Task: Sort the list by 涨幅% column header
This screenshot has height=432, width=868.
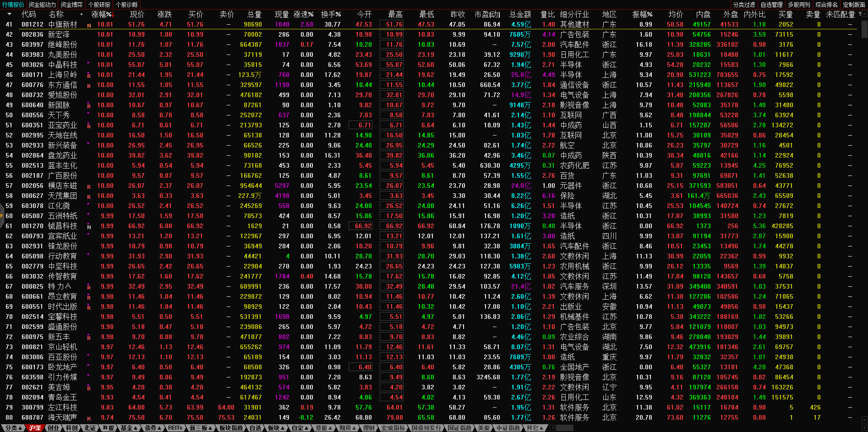Action: tap(102, 14)
